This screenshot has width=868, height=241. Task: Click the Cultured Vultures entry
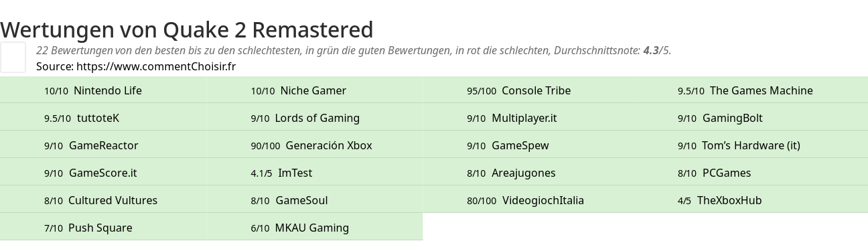[x=103, y=200]
